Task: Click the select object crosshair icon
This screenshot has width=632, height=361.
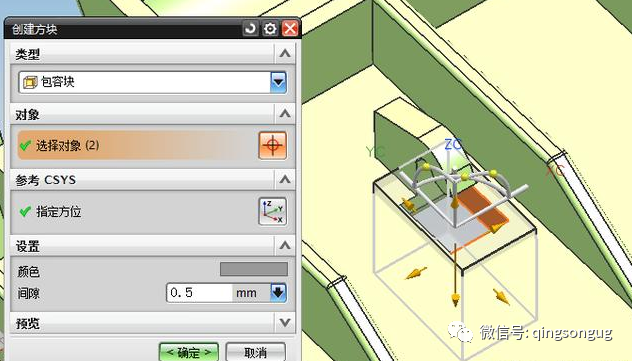Action: coord(272,145)
